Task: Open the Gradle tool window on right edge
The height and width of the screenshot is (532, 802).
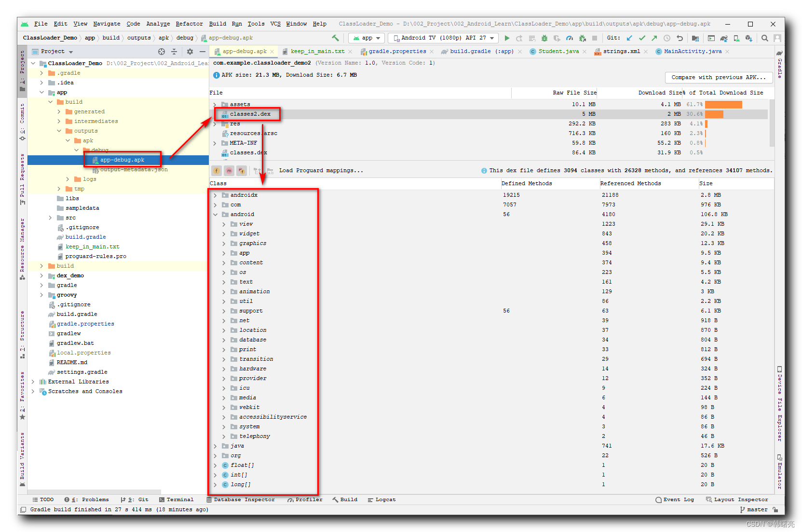Action: [779, 64]
